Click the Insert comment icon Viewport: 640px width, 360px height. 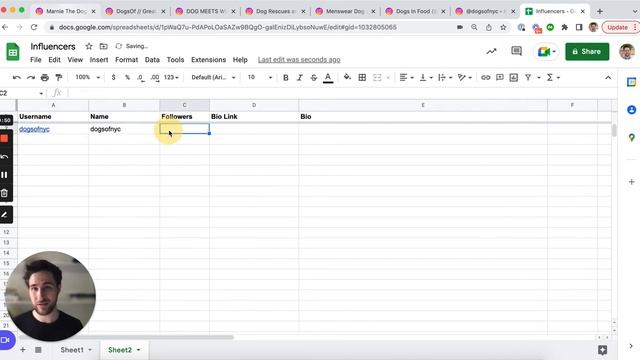500,78
